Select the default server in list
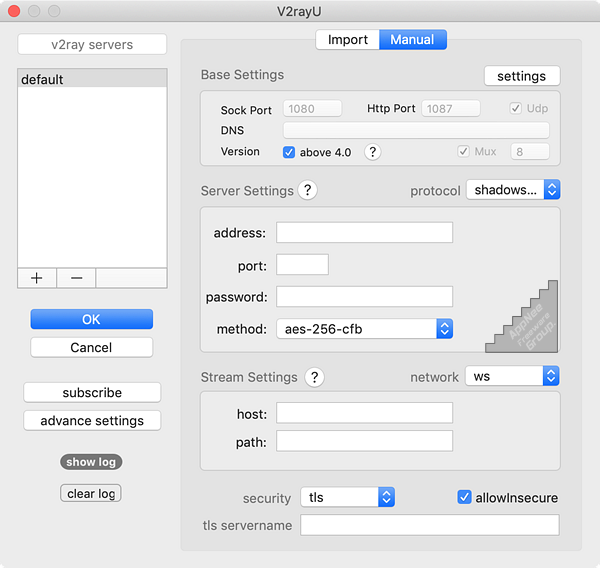Viewport: 600px width, 568px height. [92, 79]
